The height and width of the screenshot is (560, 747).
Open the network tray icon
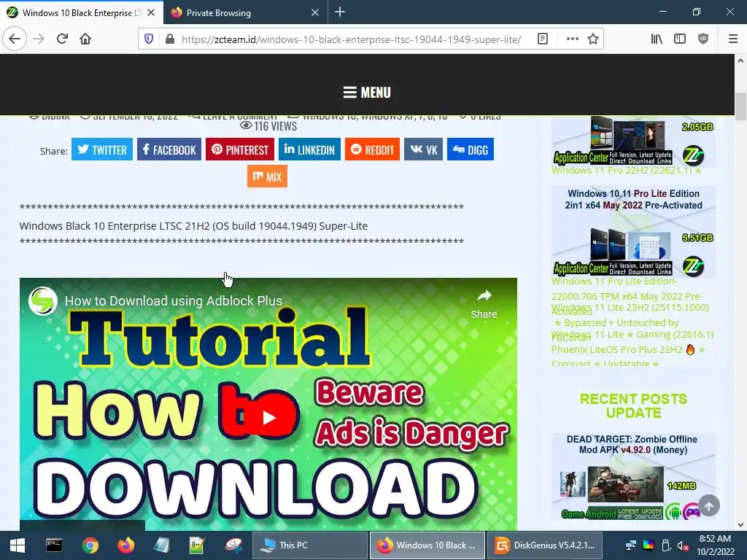coord(631,545)
